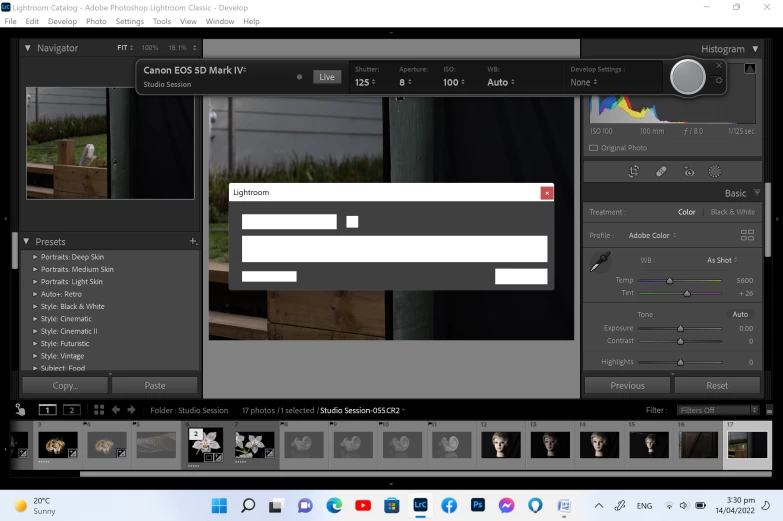Click the sync lock icon in filmstrip bar
The height and width of the screenshot is (521, 783).
click(20, 410)
